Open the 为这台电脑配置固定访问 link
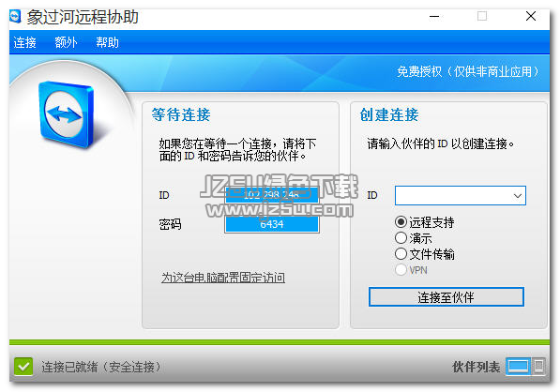The width and height of the screenshot is (560, 392). pos(223,278)
